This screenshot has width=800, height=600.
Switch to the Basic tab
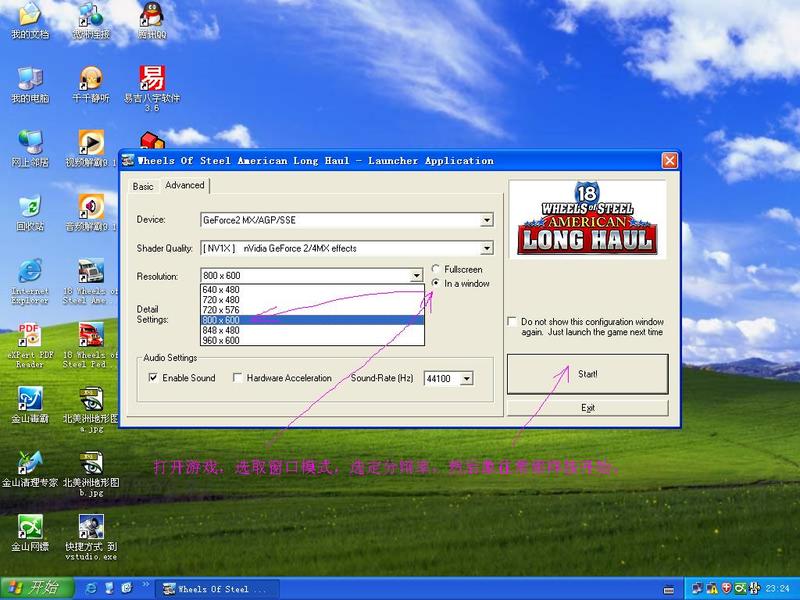[143, 186]
